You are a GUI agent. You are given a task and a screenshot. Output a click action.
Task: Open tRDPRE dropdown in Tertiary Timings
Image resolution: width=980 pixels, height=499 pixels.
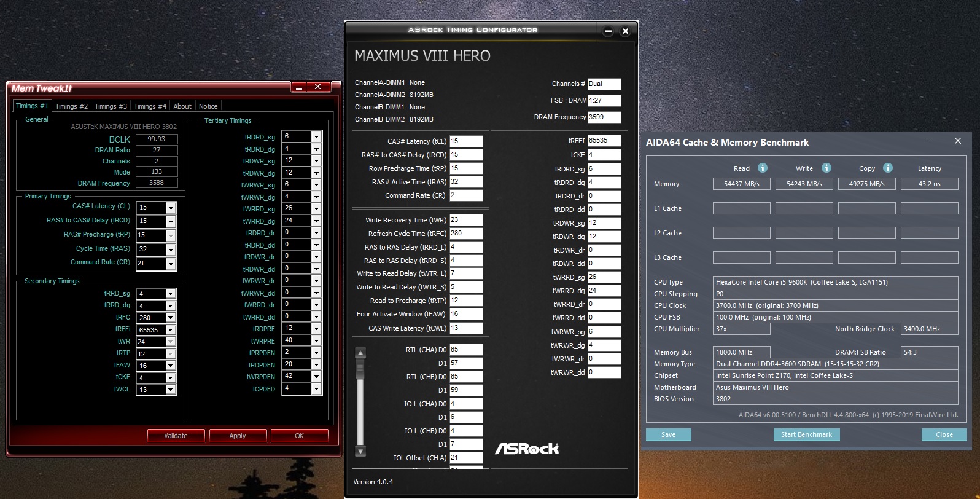[316, 328]
